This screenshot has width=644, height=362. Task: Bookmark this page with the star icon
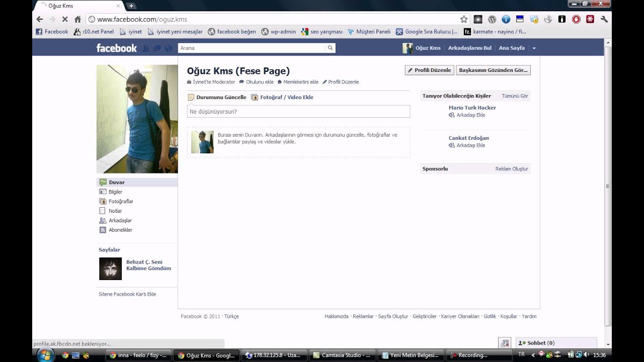pos(464,19)
